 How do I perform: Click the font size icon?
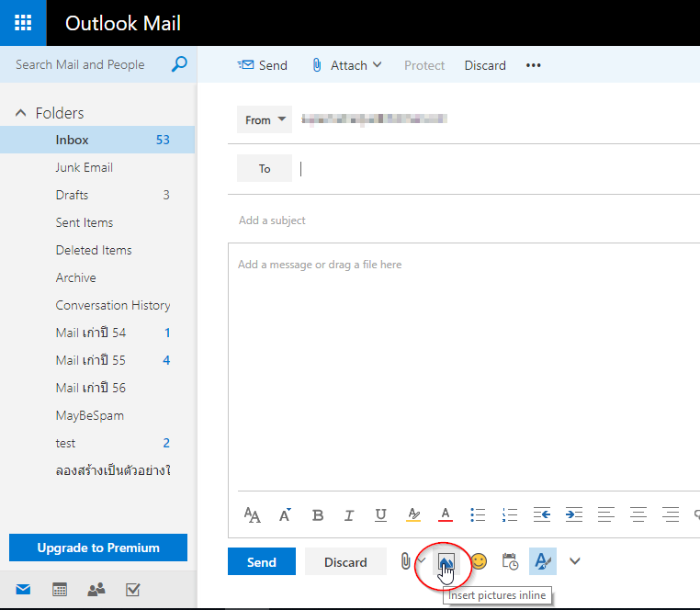253,514
